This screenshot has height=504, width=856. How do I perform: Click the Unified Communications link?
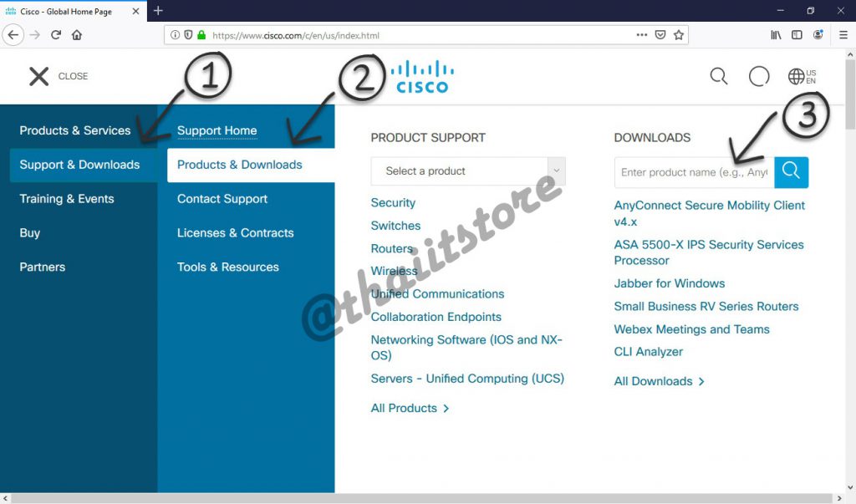[437, 293]
